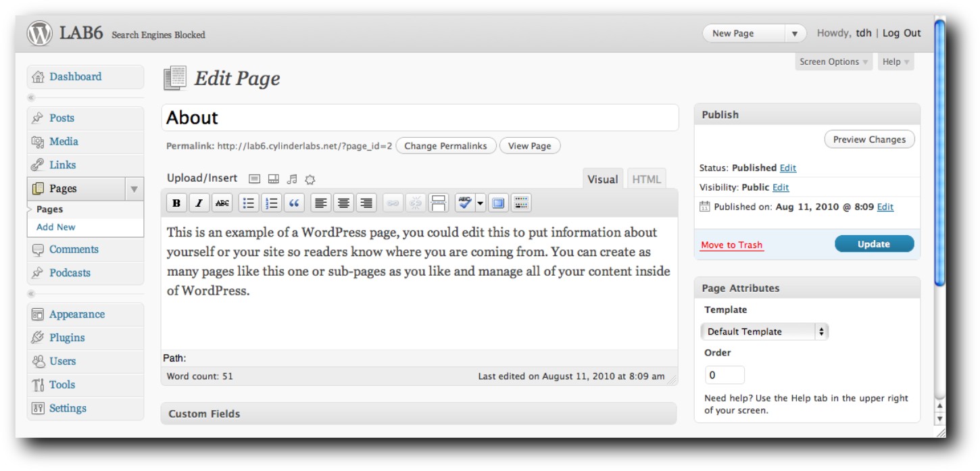Align text left
This screenshot has height=471, width=980.
tap(321, 203)
